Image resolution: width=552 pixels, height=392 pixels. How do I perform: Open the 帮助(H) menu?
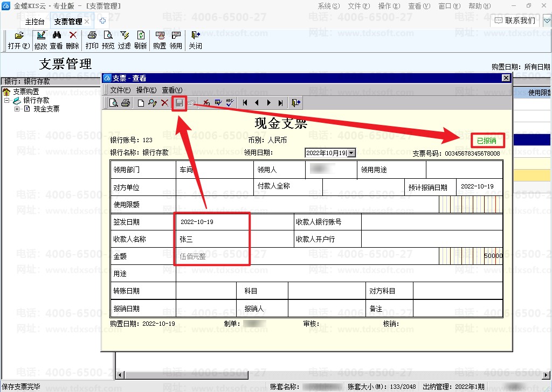tap(479, 6)
